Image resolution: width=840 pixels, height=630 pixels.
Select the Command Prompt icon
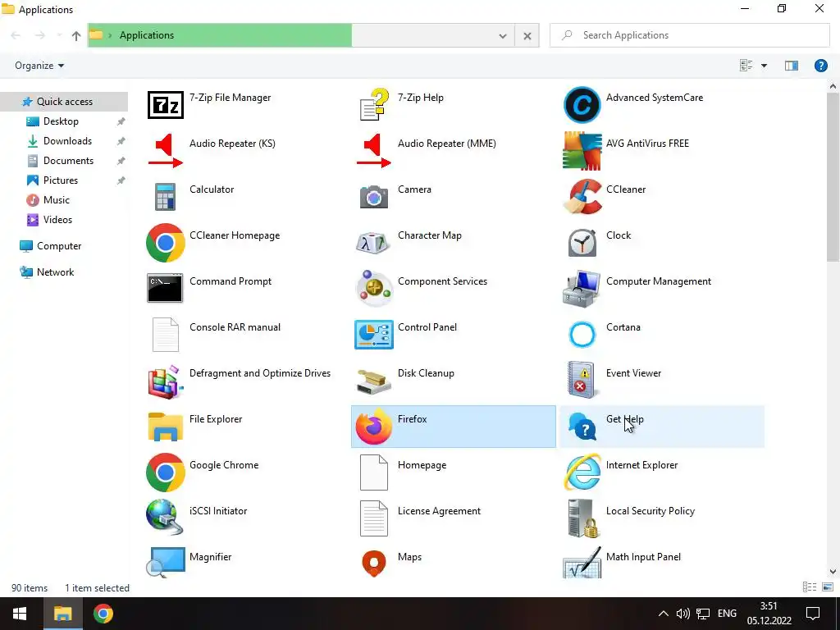pos(166,288)
